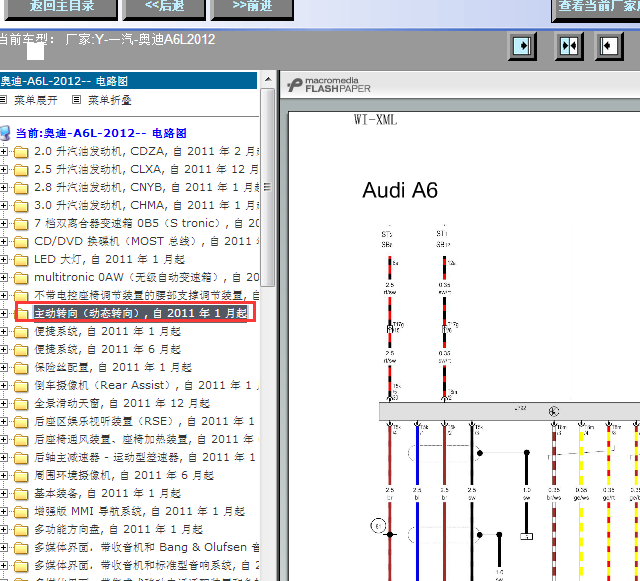Click the split-arrows panel layout icon

click(x=569, y=46)
